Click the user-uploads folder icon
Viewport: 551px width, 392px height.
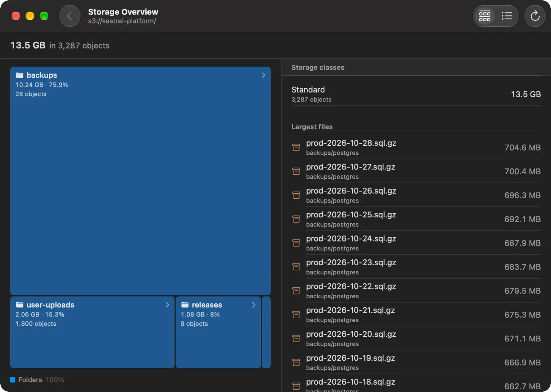tap(20, 305)
